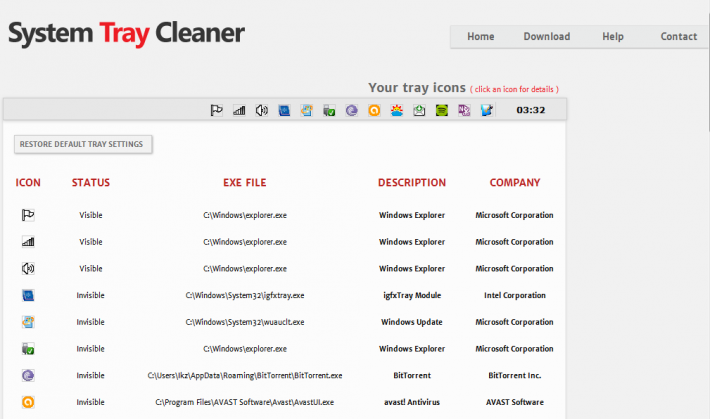This screenshot has width=710, height=419.
Task: Click the DESCRIPTION column header
Action: pyautogui.click(x=412, y=183)
